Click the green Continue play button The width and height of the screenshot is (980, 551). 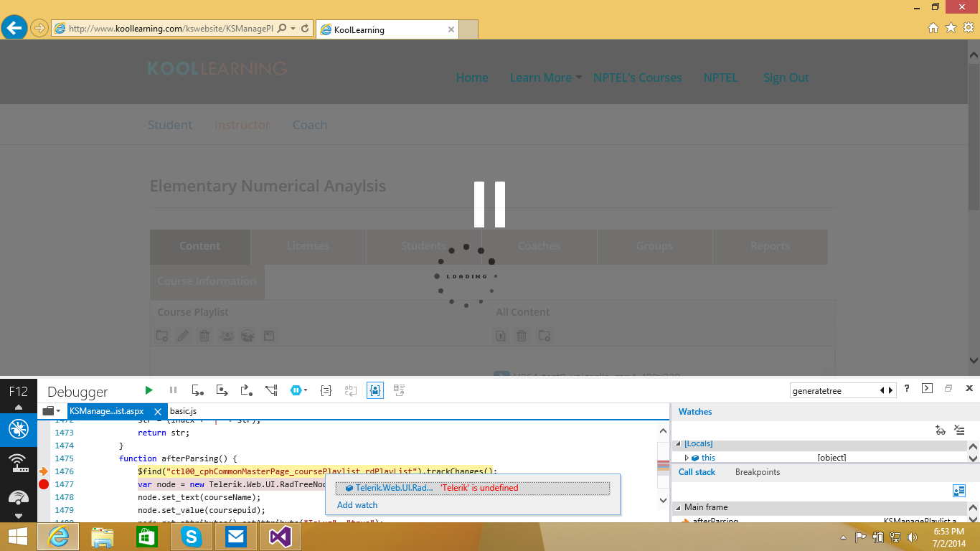click(149, 390)
